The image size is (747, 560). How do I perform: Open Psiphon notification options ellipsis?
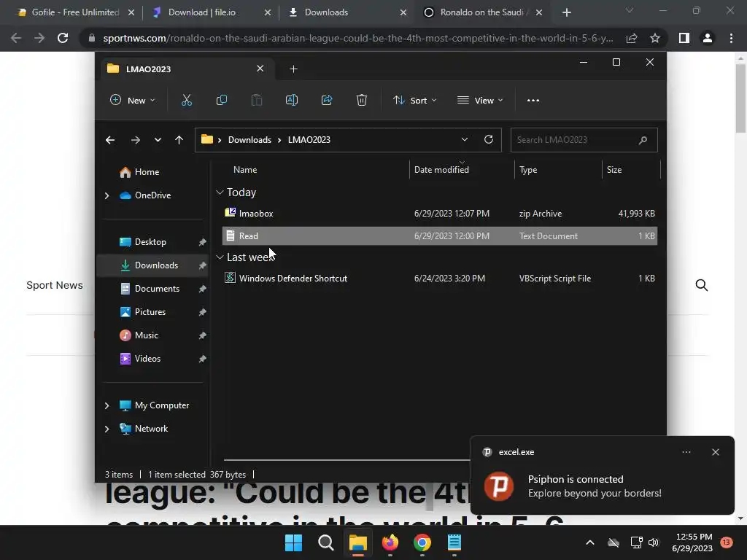[686, 452]
